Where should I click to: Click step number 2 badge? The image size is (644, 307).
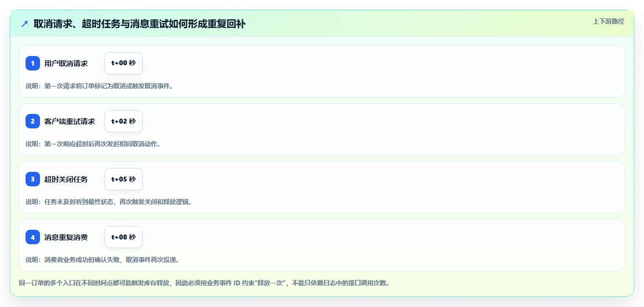33,121
